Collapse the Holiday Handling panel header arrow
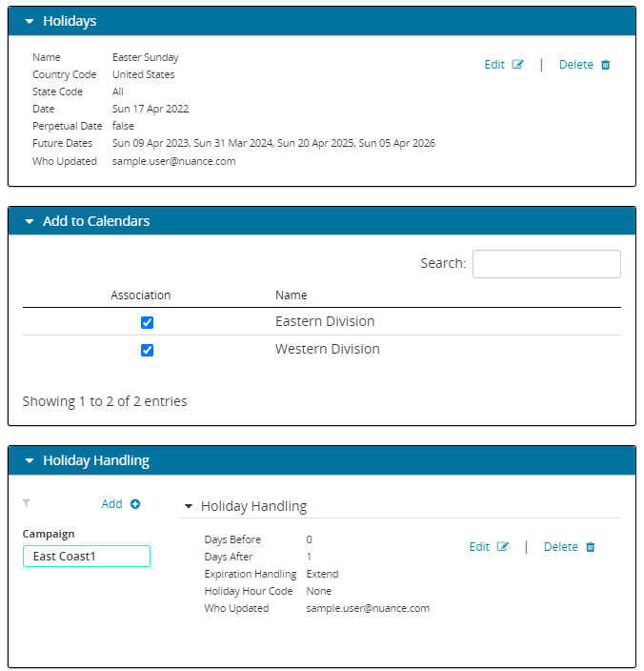Image resolution: width=644 pixels, height=671 pixels. click(30, 461)
